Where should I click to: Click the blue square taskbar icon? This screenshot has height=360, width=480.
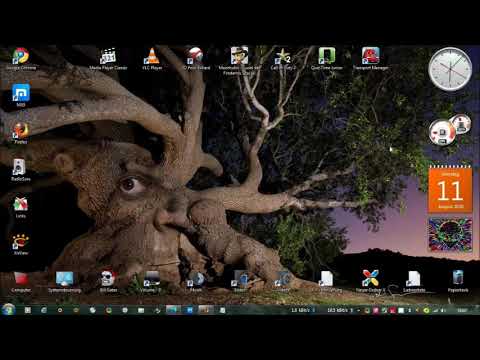pos(190,310)
